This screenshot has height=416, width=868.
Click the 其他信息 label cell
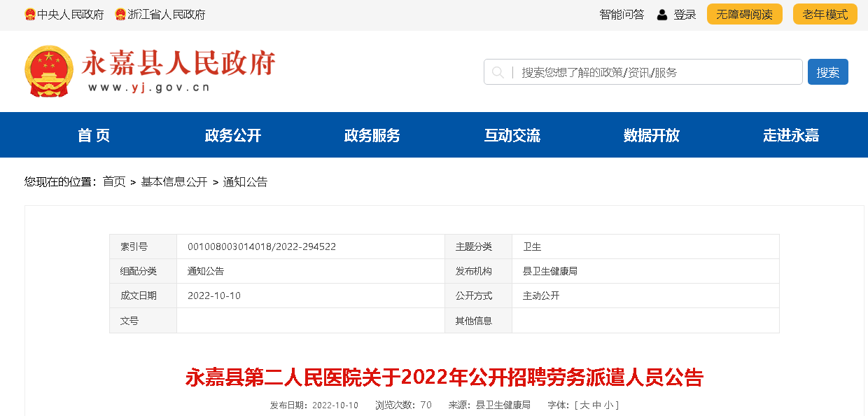pos(478,320)
